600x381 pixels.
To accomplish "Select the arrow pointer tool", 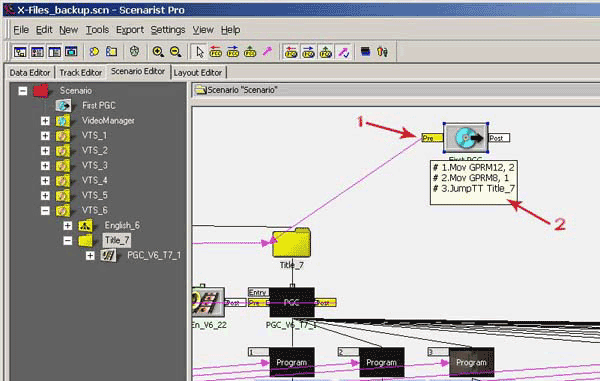I will pyautogui.click(x=199, y=52).
